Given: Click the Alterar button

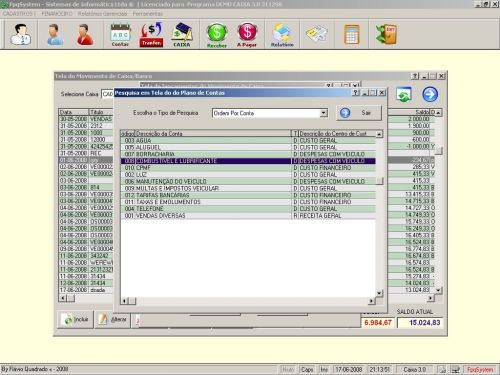Looking at the screenshot, I should [113, 320].
